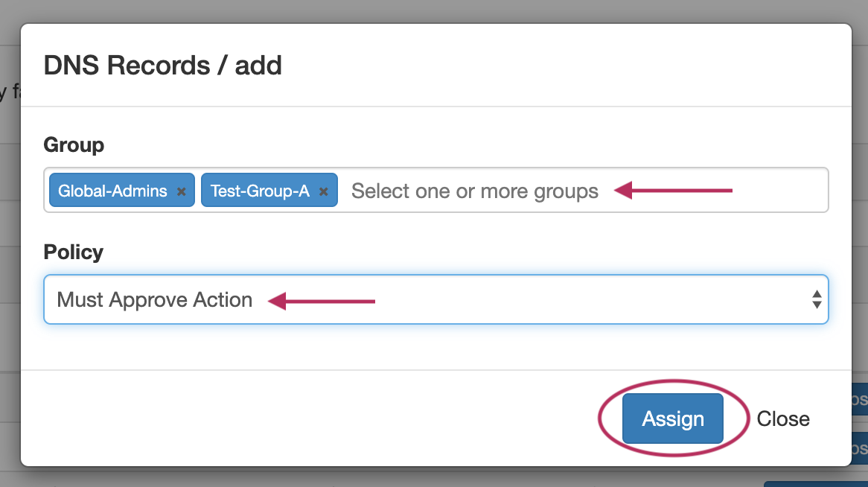Focus the 'Select one or more groups' field
This screenshot has width=868, height=487.
coord(474,191)
